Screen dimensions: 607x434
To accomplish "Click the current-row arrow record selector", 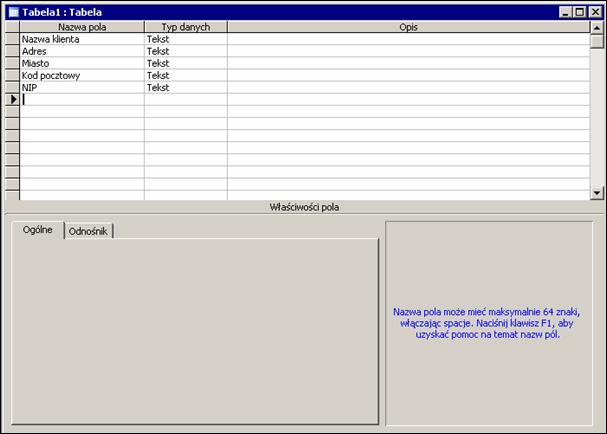I will (x=12, y=100).
